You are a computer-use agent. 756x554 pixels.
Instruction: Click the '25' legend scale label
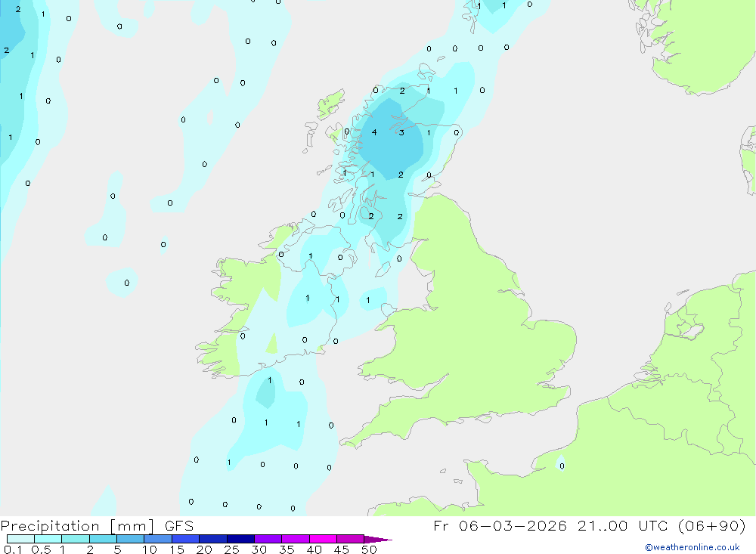click(232, 549)
